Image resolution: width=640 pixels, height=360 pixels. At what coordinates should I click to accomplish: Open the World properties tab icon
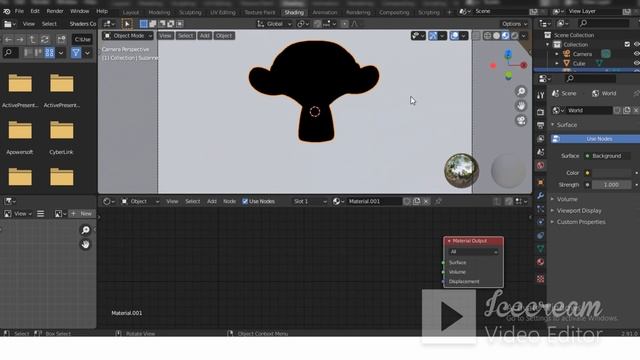click(x=540, y=165)
